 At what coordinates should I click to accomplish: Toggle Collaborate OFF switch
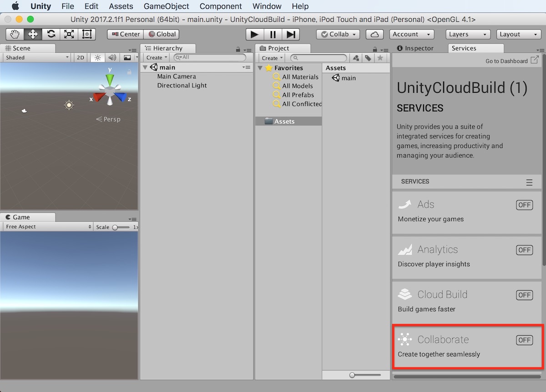pyautogui.click(x=525, y=340)
